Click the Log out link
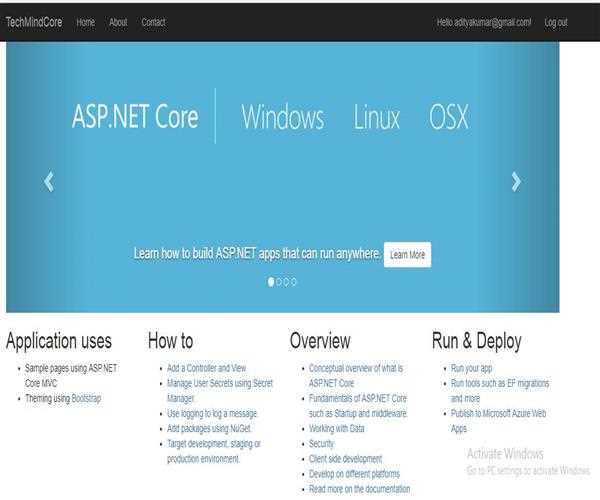The image size is (600, 500). 556,22
